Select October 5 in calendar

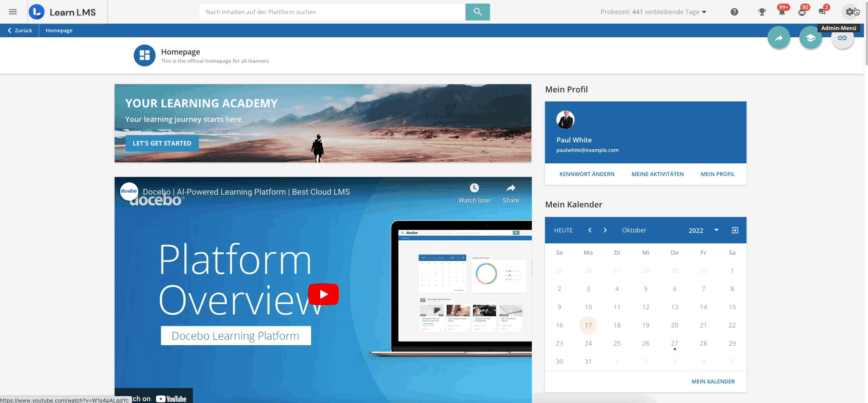[x=646, y=289]
